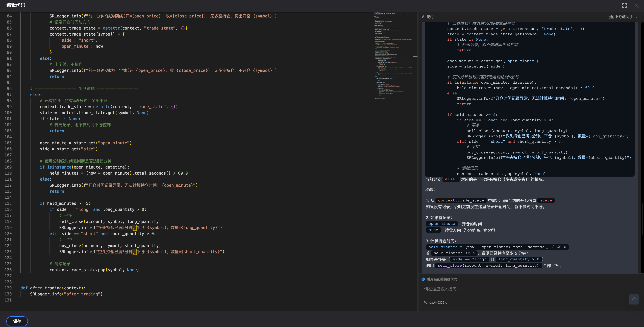Image resolution: width=644 pixels, height=327 pixels.
Task: Click the AI 助手 panel title
Action: pos(428,17)
